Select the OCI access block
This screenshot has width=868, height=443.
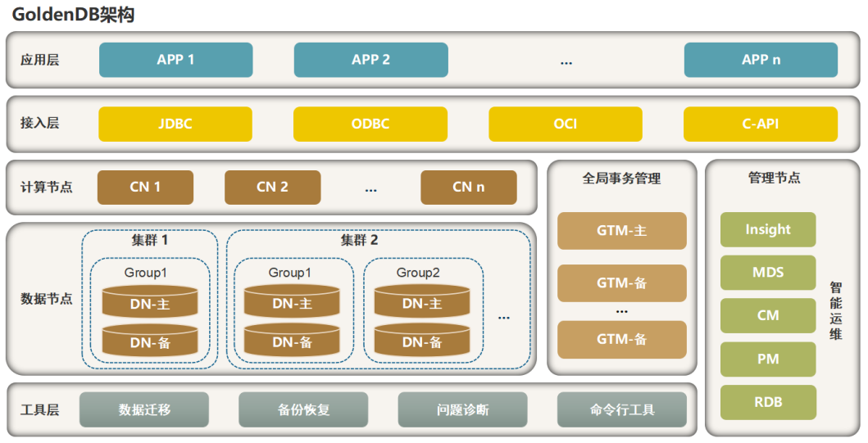pos(566,124)
